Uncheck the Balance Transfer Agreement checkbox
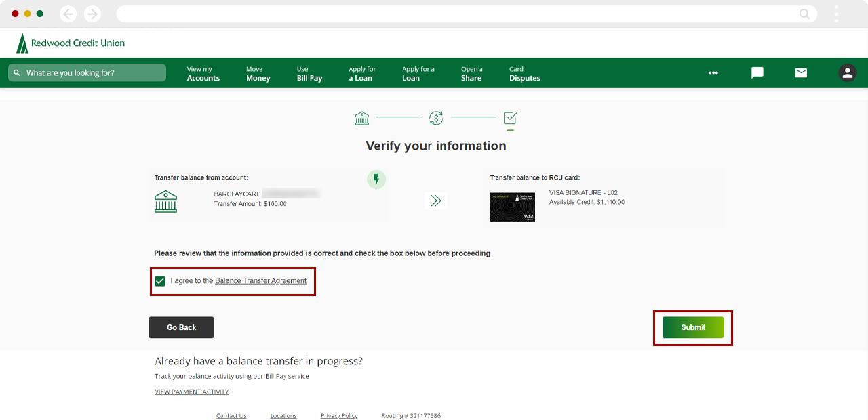The height and width of the screenshot is (420, 868). [x=160, y=281]
